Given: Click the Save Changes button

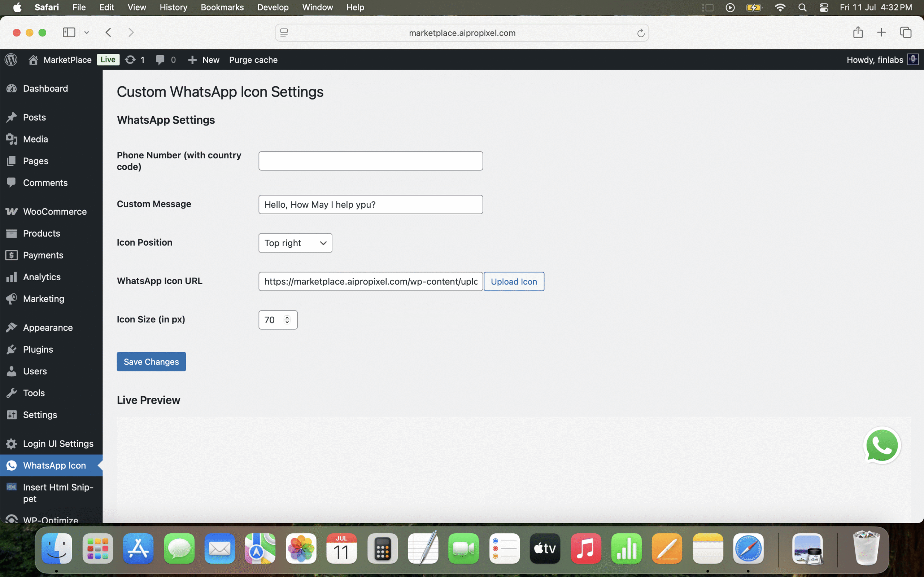Looking at the screenshot, I should [x=151, y=361].
